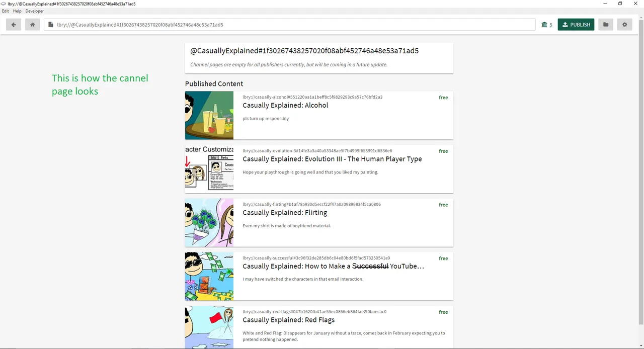Click lbry://casually-evolution-3 URI text
This screenshot has height=349, width=644.
[317, 151]
